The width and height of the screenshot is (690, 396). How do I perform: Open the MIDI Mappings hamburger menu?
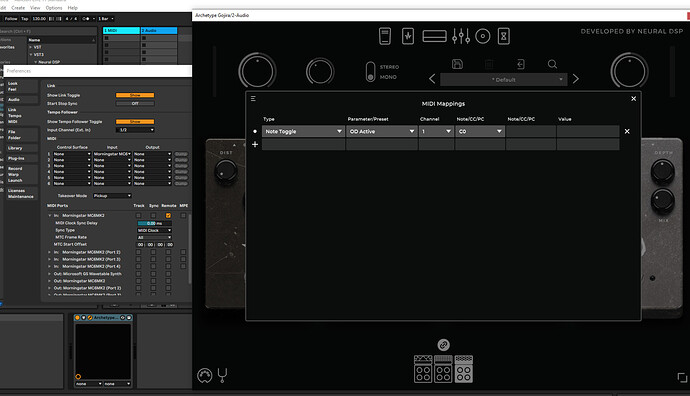tap(253, 99)
